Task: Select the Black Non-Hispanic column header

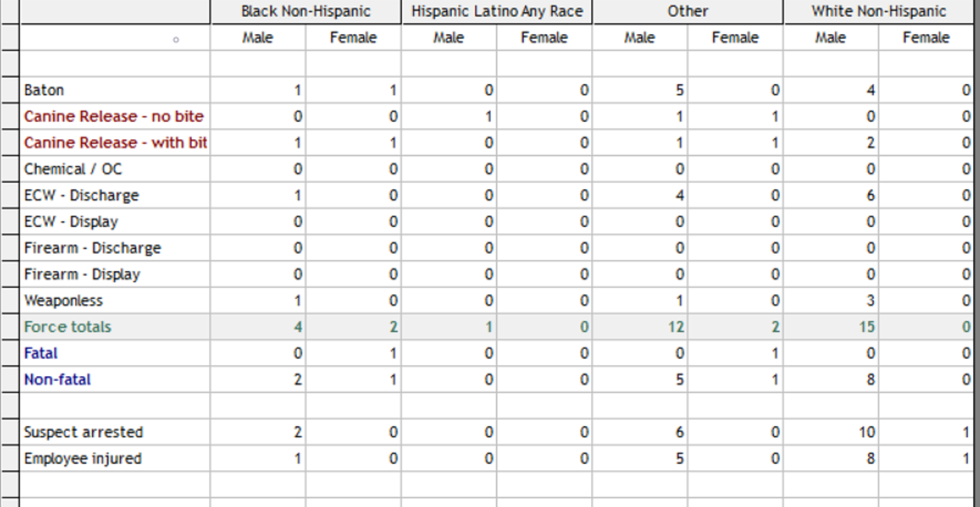Action: 306,11
